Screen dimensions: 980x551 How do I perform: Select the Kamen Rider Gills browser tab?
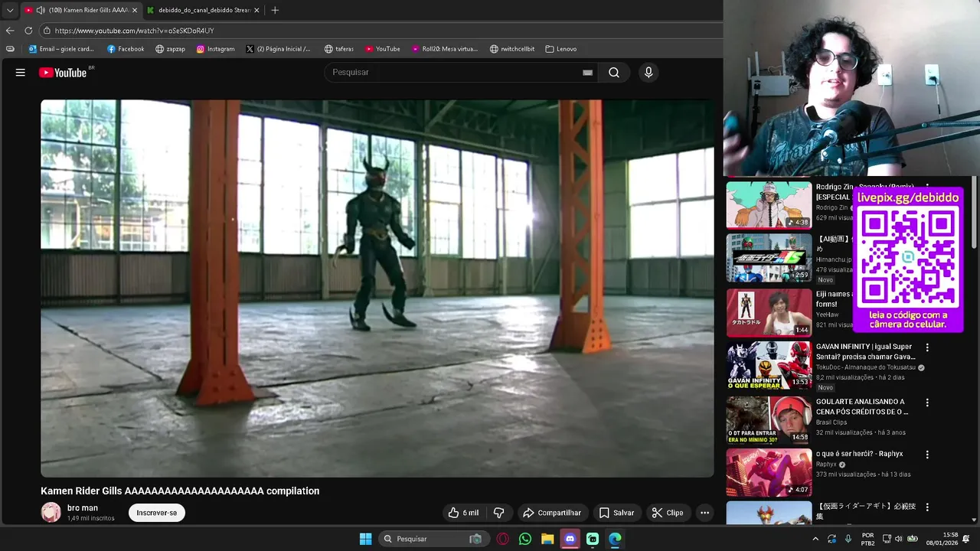(81, 10)
